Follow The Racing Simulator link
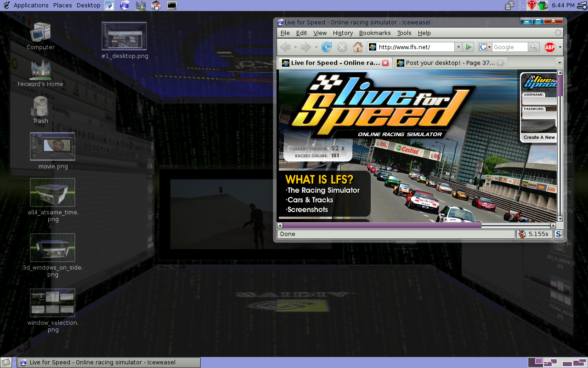This screenshot has height=368, width=588. pos(322,190)
